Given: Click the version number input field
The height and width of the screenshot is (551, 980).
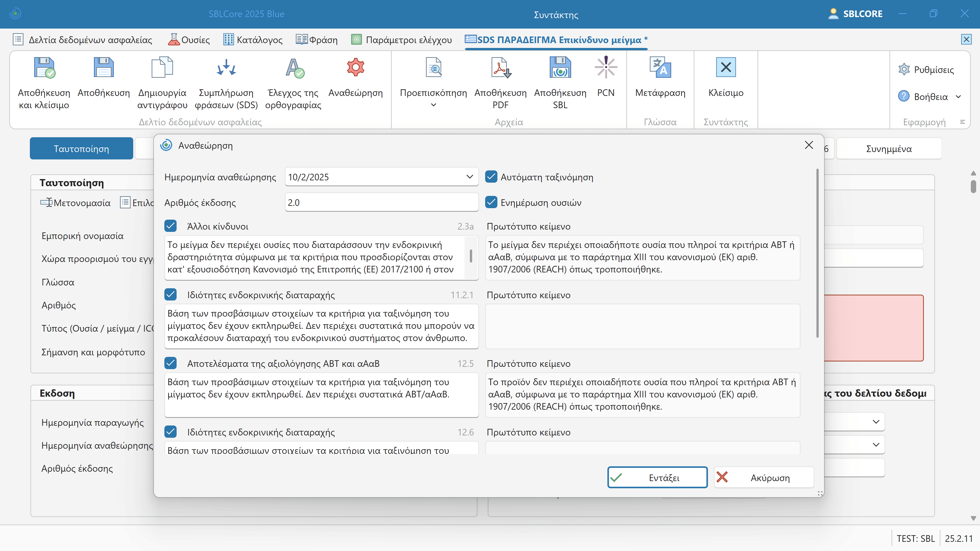Looking at the screenshot, I should pyautogui.click(x=381, y=202).
